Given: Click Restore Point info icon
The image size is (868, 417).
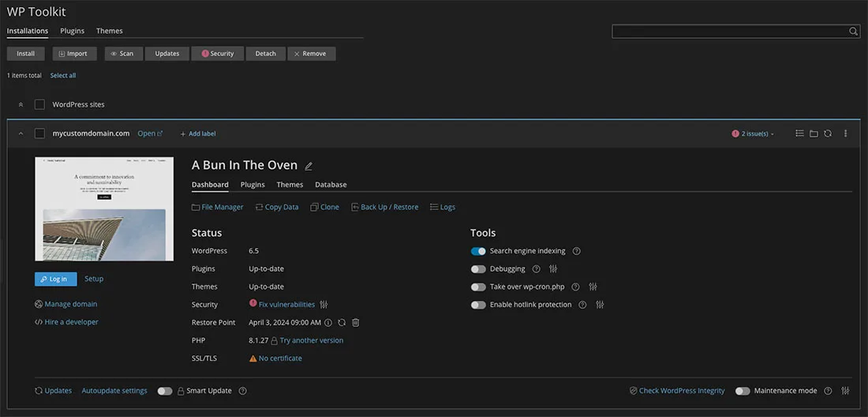Looking at the screenshot, I should coord(327,322).
